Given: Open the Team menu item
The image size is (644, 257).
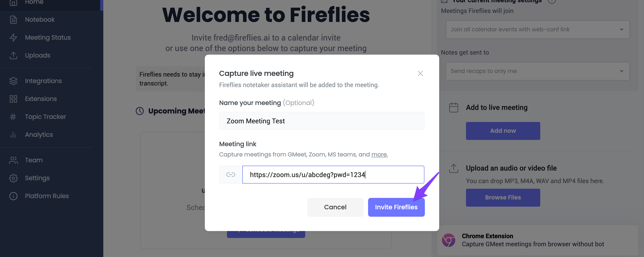Looking at the screenshot, I should coord(34,160).
